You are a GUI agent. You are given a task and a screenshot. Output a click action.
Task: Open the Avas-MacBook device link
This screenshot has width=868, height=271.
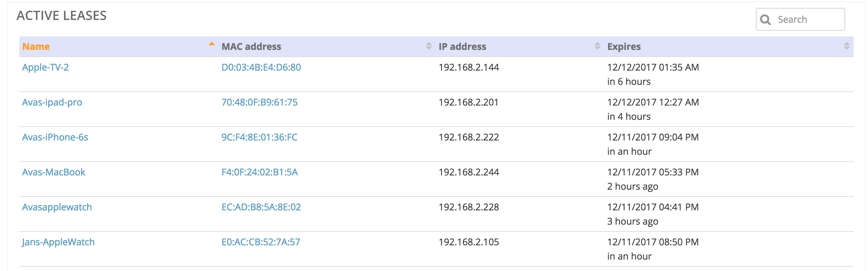point(54,172)
